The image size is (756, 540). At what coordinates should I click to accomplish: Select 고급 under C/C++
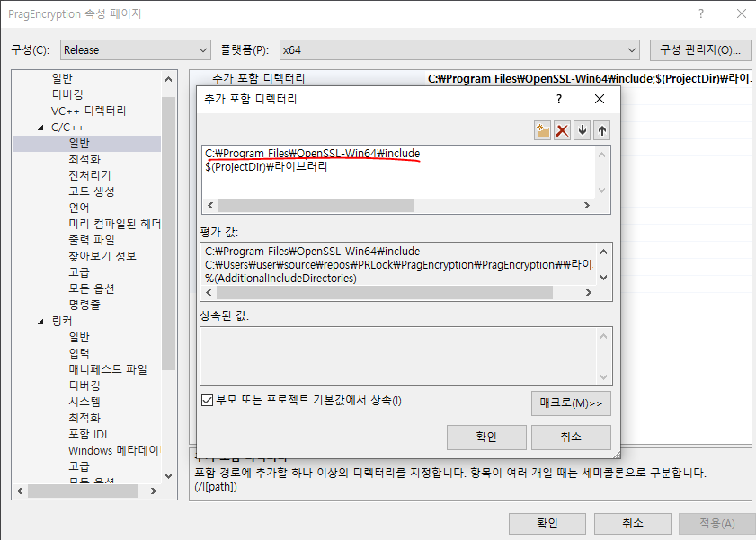[79, 272]
